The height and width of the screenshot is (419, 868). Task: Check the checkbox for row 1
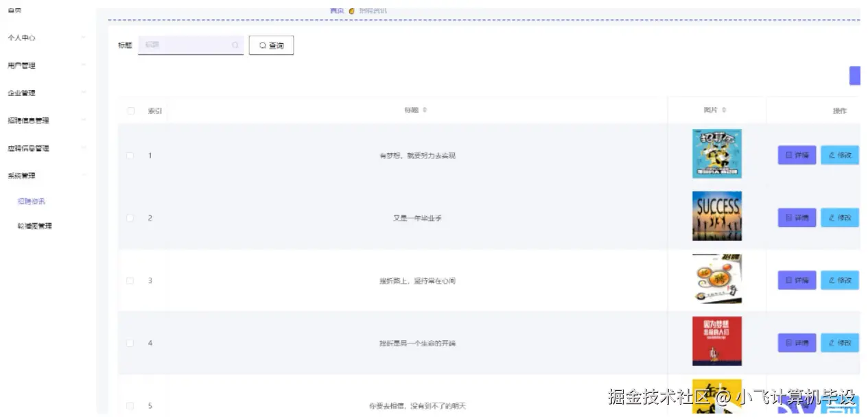point(130,156)
